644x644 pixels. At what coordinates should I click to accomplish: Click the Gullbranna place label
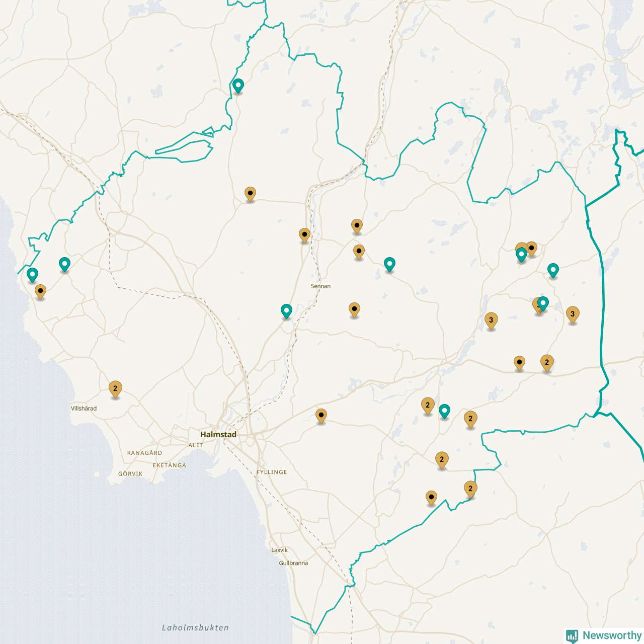click(x=293, y=563)
